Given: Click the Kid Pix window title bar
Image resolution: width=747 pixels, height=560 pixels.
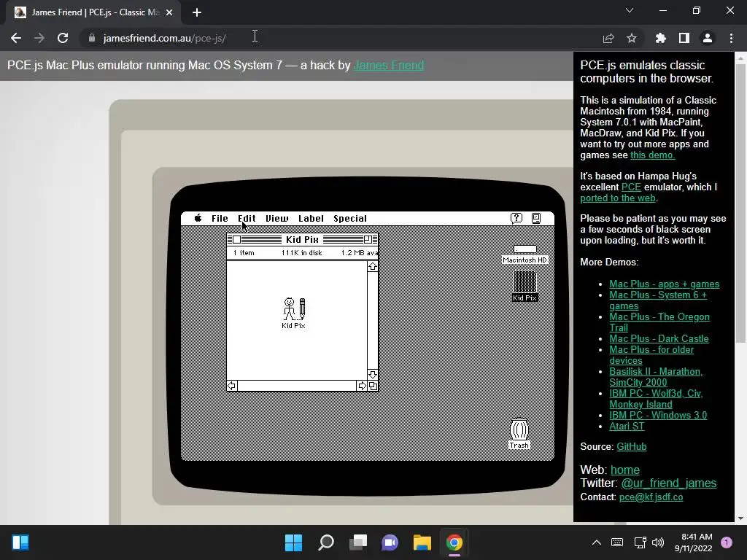Looking at the screenshot, I should click(x=303, y=239).
